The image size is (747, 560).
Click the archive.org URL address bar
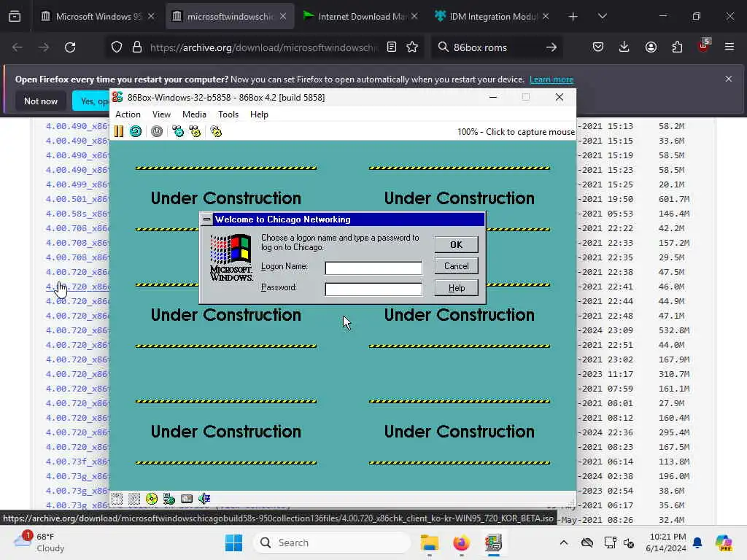(x=263, y=47)
